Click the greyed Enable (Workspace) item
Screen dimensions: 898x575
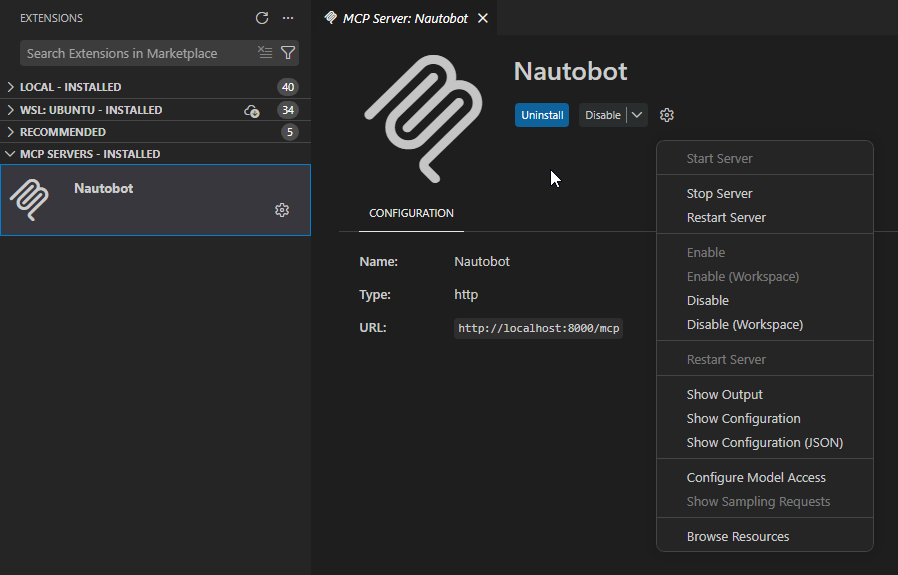(x=765, y=277)
